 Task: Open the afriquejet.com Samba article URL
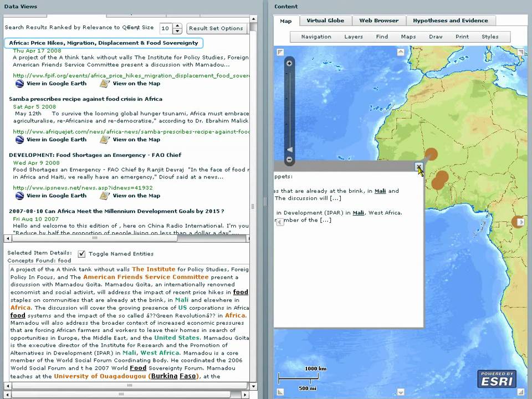click(131, 132)
